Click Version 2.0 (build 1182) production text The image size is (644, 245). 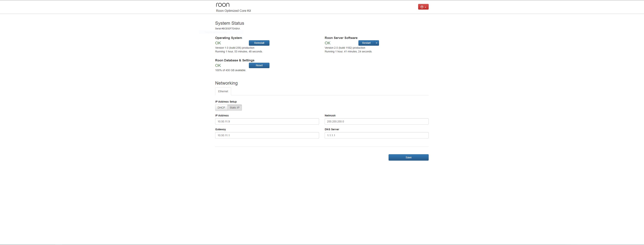pos(345,48)
